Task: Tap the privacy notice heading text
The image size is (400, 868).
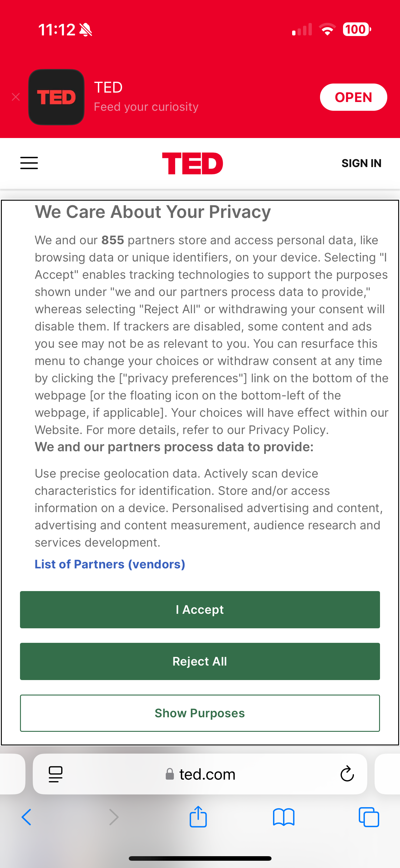Action: [153, 212]
